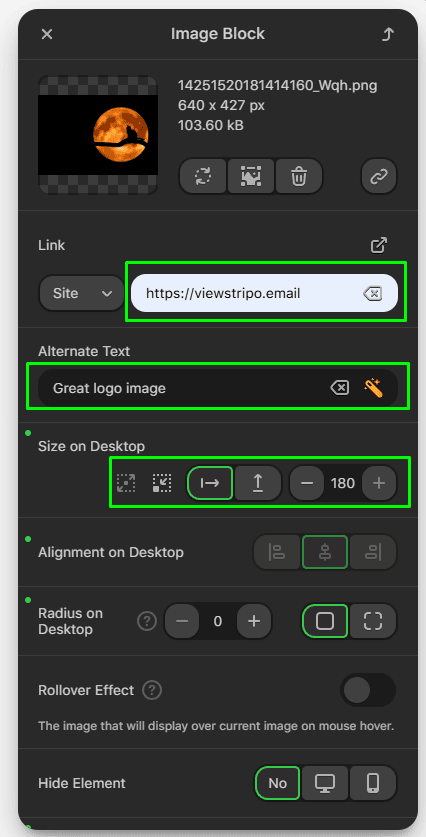
Task: Delete the image with the trash icon
Action: click(299, 176)
